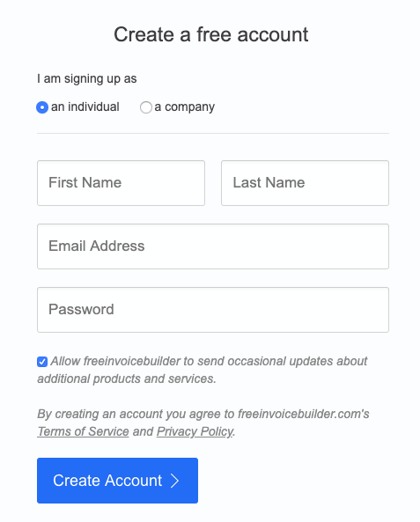
Task: Click the Password input box
Action: pos(213,310)
